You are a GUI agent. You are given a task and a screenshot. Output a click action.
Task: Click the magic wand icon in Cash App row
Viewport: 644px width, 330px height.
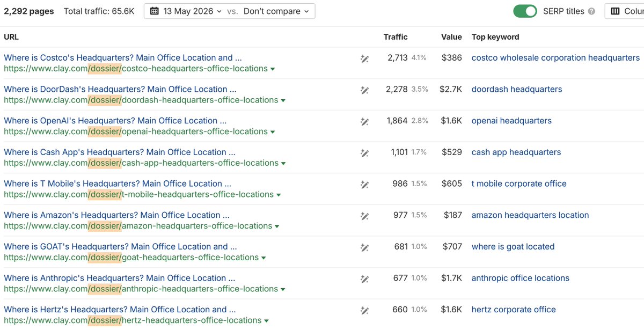(364, 154)
